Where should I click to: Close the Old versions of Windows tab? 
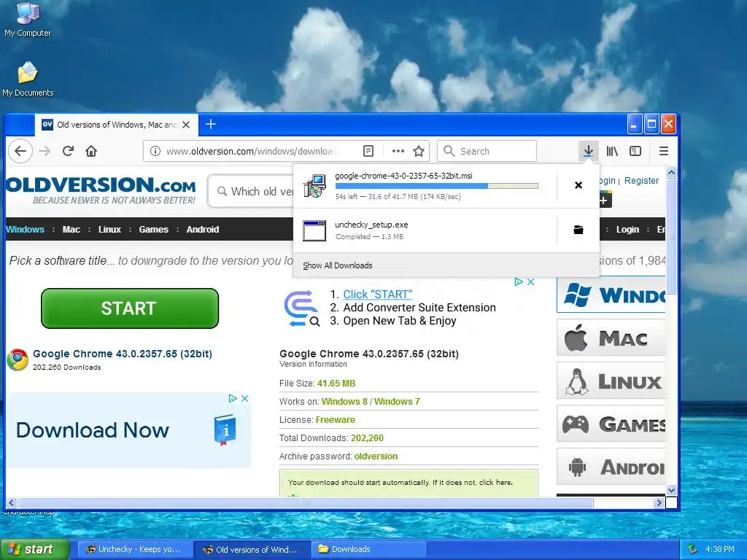tap(186, 125)
